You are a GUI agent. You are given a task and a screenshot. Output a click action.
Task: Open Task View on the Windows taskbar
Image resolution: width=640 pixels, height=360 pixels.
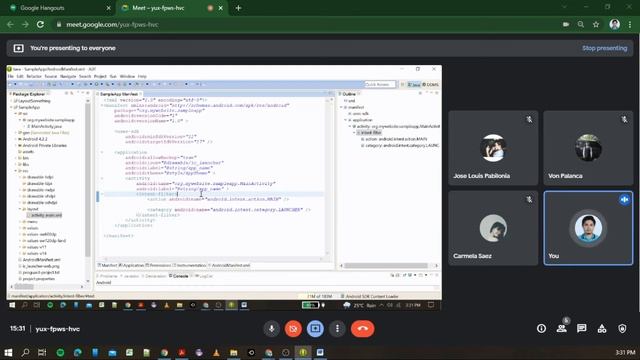click(x=42, y=352)
